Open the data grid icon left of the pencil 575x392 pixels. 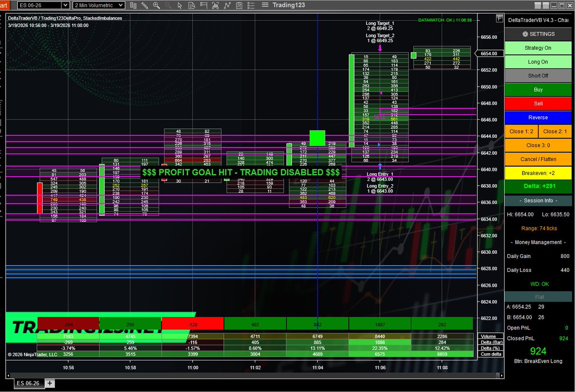(134, 5)
